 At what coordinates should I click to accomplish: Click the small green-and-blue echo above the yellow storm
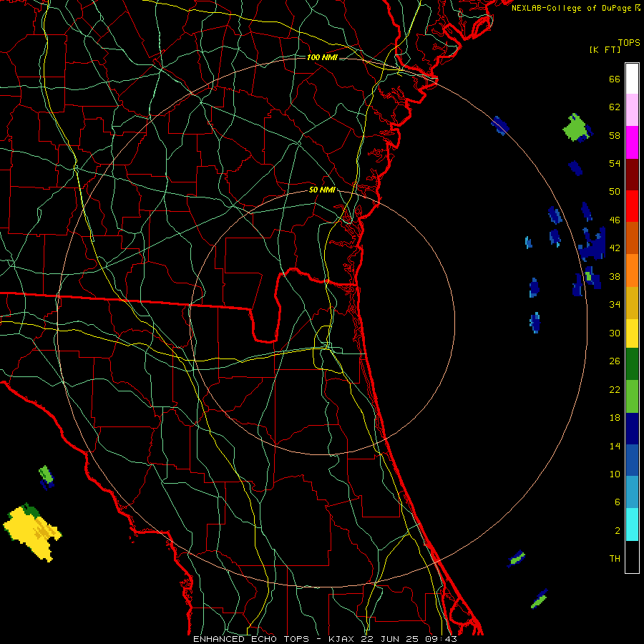(47, 477)
